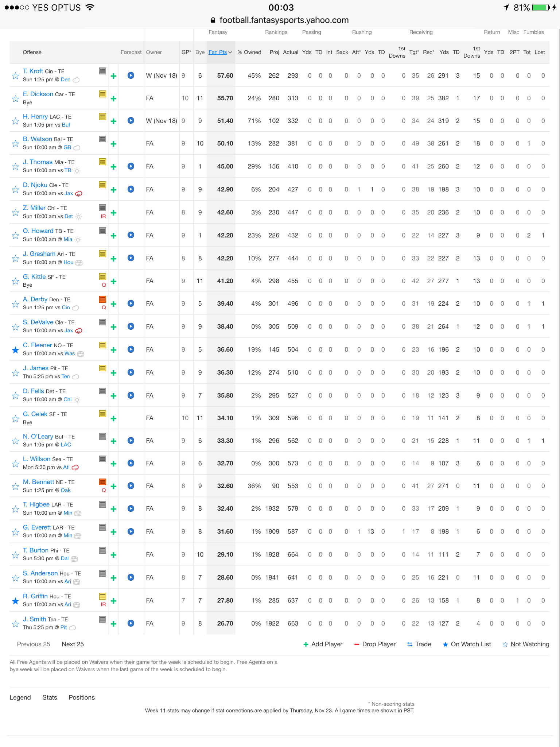
Task: Tap the battery indicator in status bar
Action: pos(541,7)
